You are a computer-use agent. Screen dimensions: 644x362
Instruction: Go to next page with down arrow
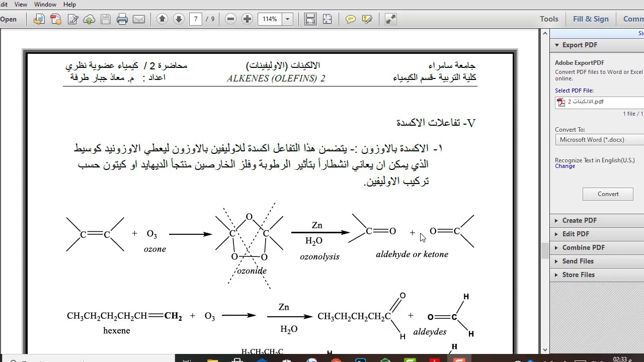[x=179, y=19]
